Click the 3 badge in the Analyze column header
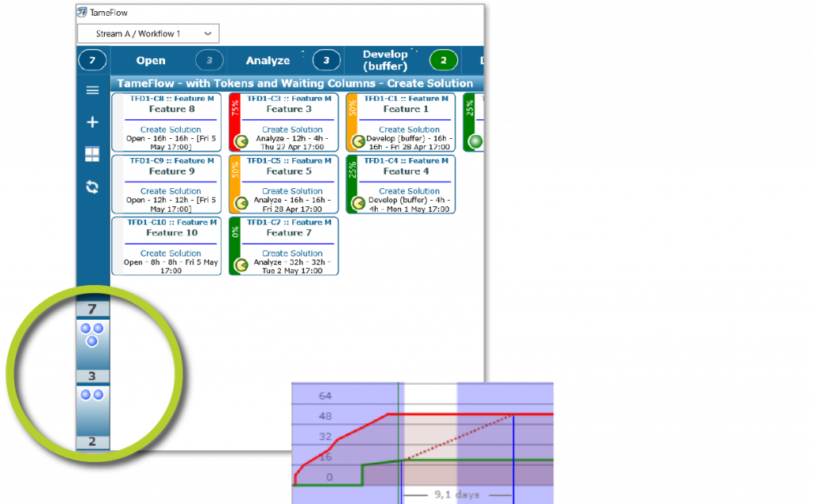 pos(326,60)
